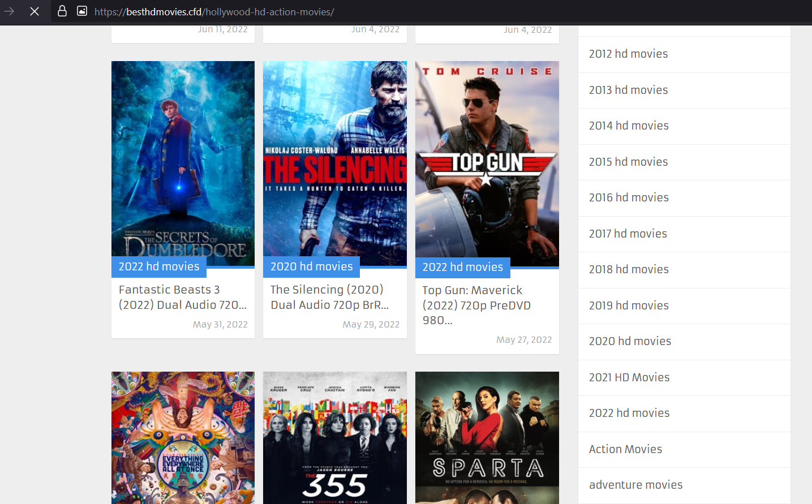Click 2022 hd movies tag on Top Gun

point(463,267)
